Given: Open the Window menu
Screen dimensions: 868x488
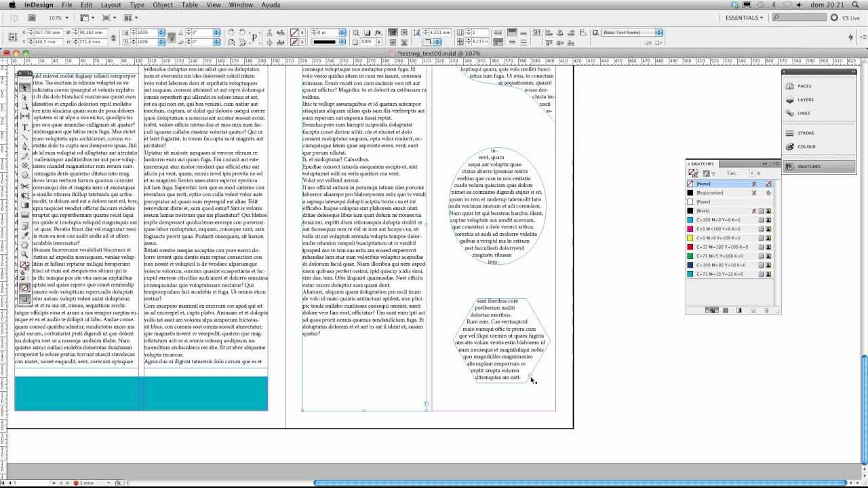Looking at the screenshot, I should pyautogui.click(x=241, y=5).
